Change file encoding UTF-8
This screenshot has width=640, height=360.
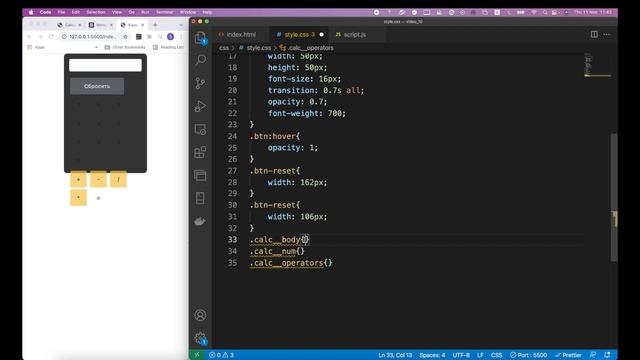coord(461,355)
